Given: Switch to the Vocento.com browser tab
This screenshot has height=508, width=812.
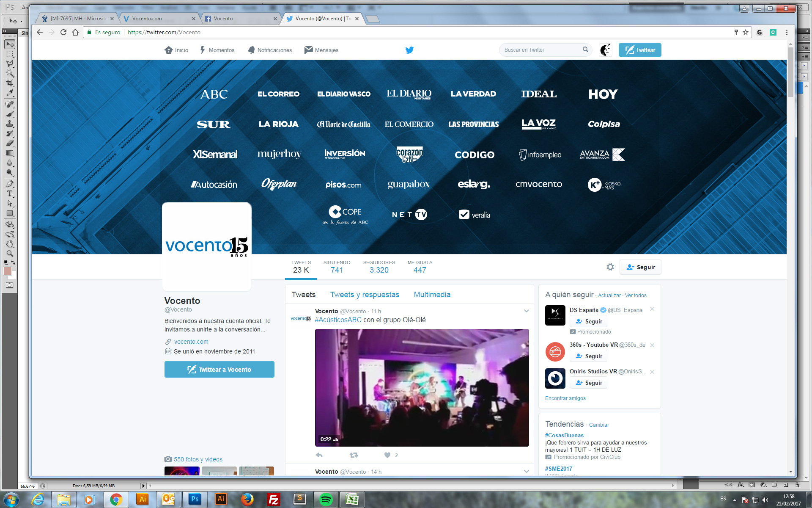Looking at the screenshot, I should [159, 19].
